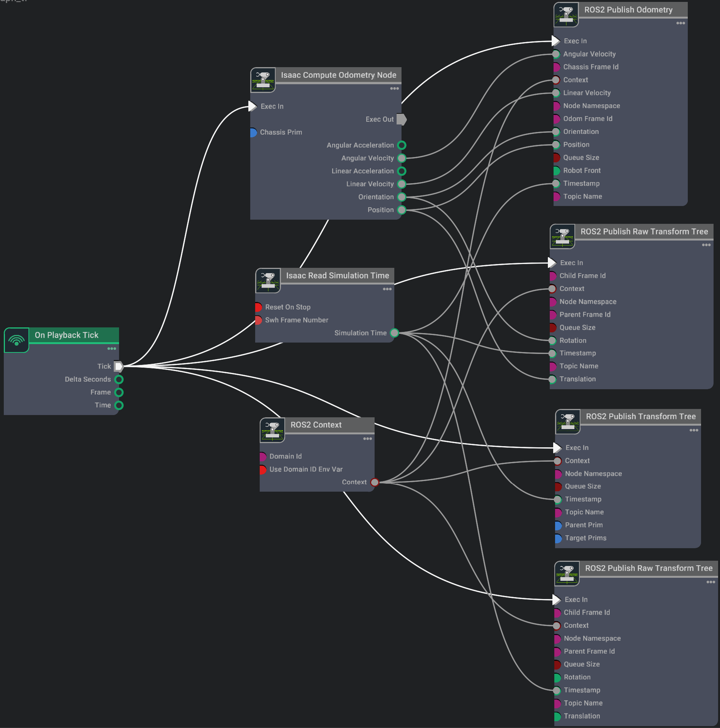Open the options dots on Isaac Read Simulation Time
This screenshot has height=728, width=720.
tap(387, 289)
